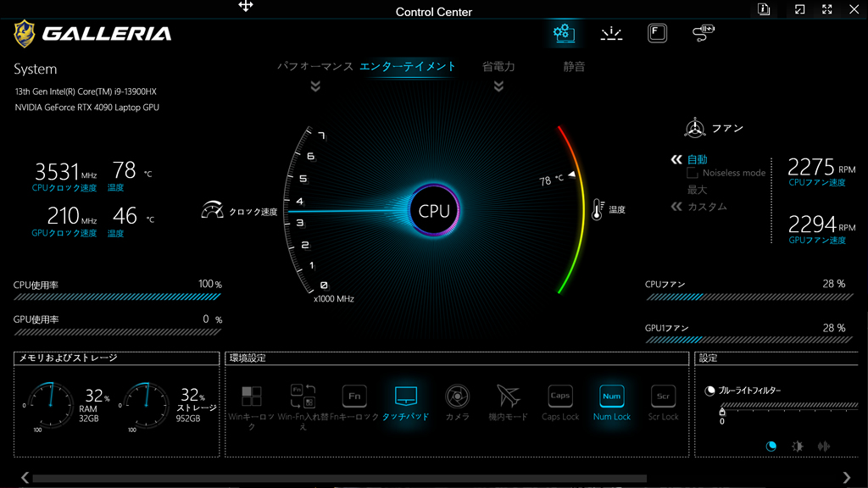Toggle airplane mode (機内モード)
The height and width of the screenshot is (488, 868).
509,396
